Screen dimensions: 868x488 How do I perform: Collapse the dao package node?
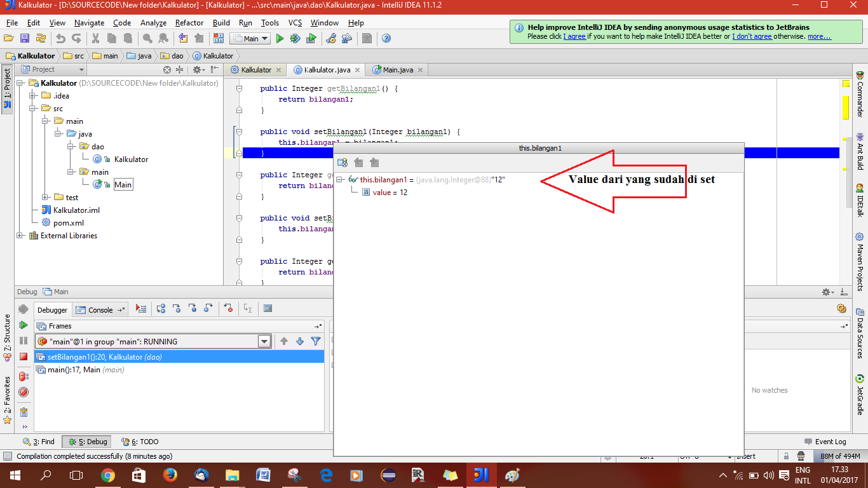point(71,147)
